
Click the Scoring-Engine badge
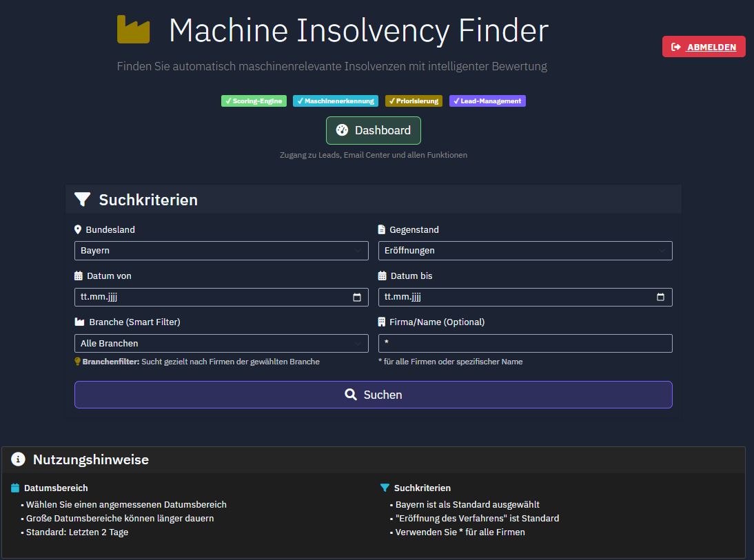[253, 101]
